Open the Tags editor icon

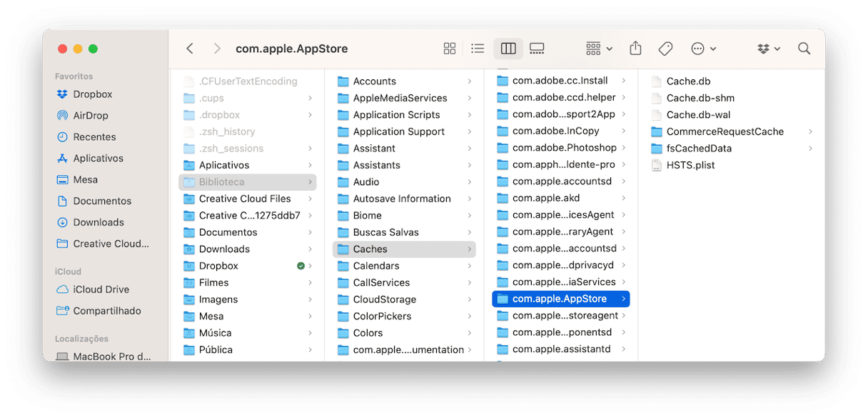click(665, 49)
